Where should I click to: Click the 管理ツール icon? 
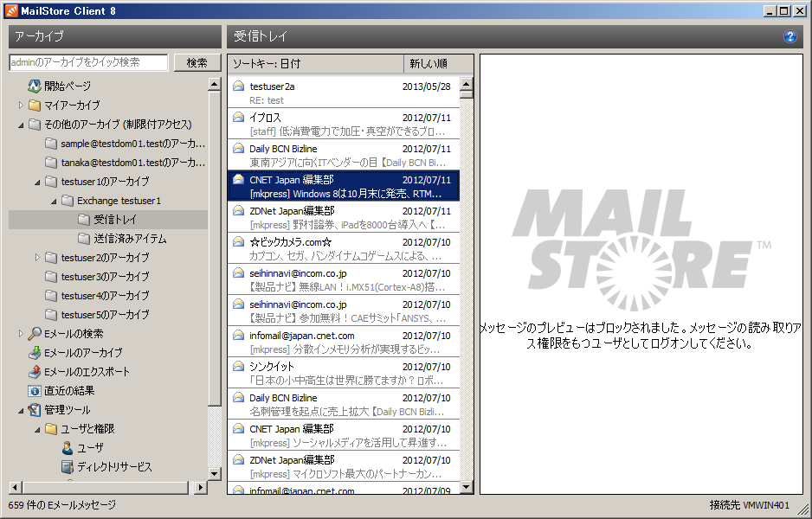pyautogui.click(x=35, y=410)
